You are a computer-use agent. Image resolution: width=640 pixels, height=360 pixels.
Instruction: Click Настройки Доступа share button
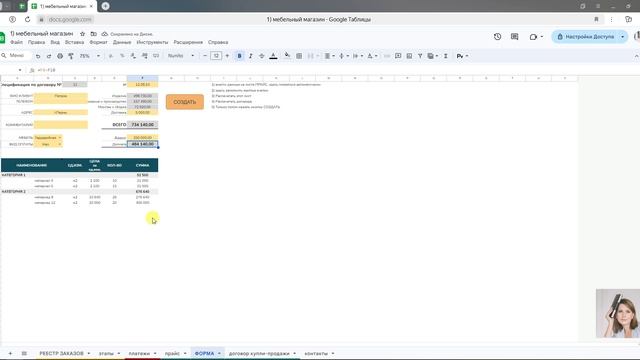click(586, 37)
